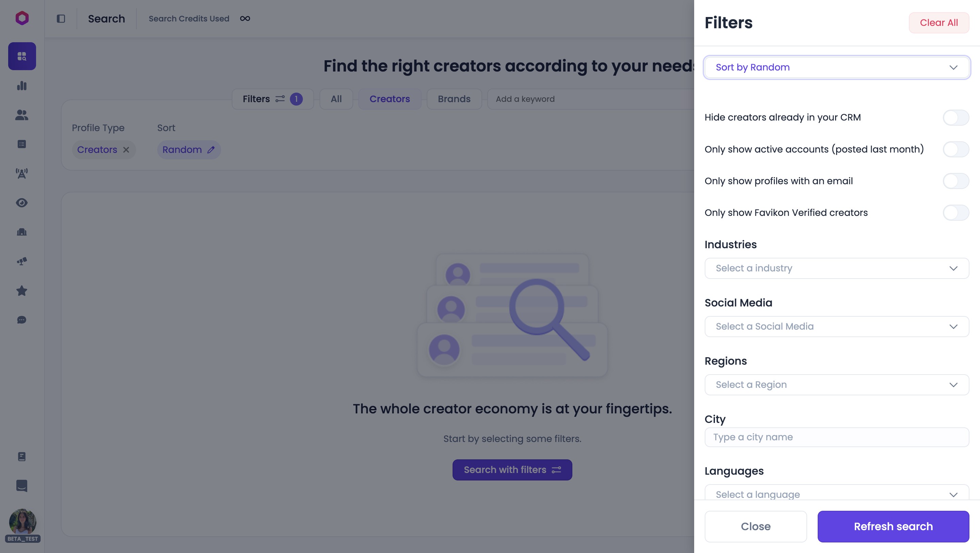Click the user profile avatar
Screen dimensions: 980x553
pos(22,522)
